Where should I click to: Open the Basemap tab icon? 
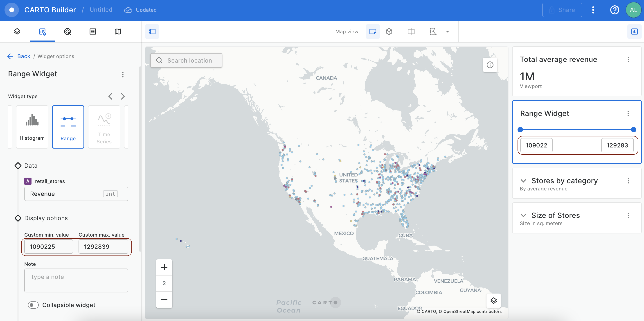(118, 32)
